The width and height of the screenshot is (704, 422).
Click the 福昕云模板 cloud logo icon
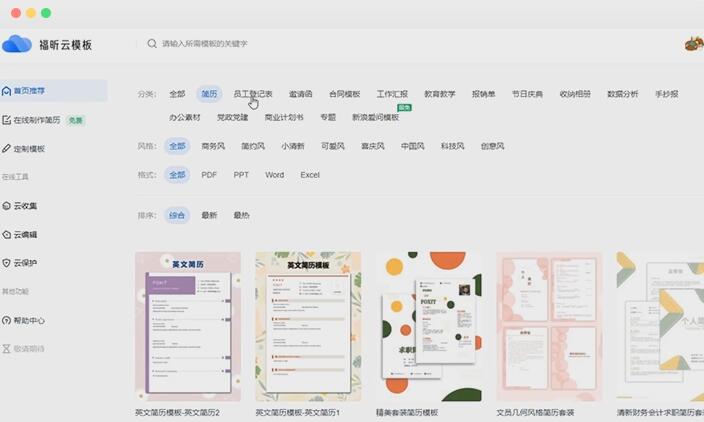pos(17,44)
